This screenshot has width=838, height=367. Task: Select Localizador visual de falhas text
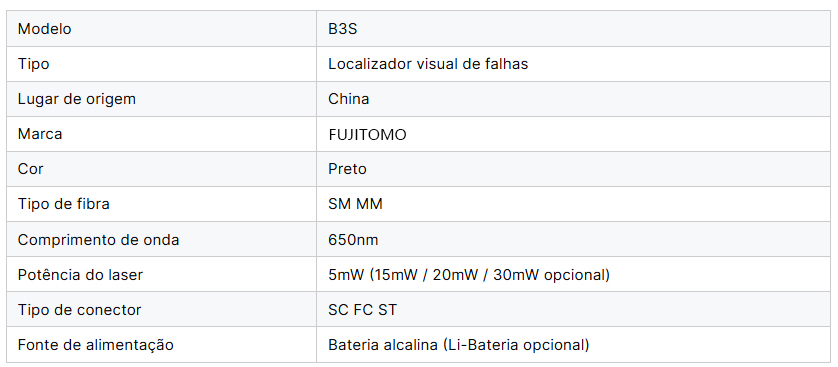[x=428, y=64]
